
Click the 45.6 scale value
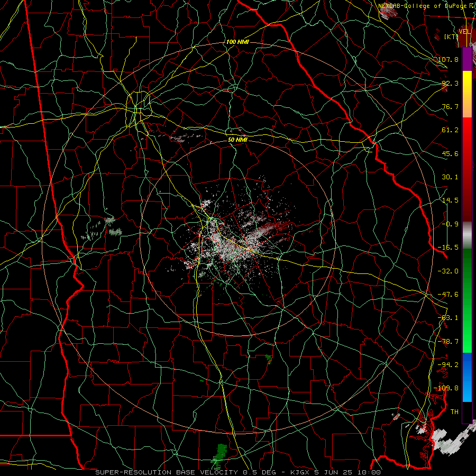[x=450, y=153]
